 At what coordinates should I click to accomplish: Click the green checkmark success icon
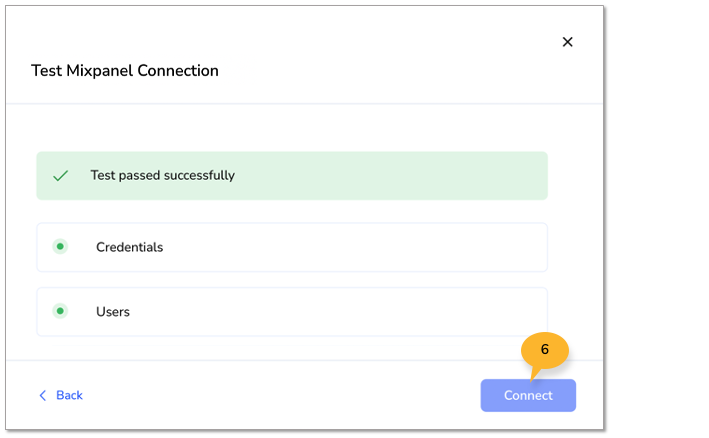point(61,175)
